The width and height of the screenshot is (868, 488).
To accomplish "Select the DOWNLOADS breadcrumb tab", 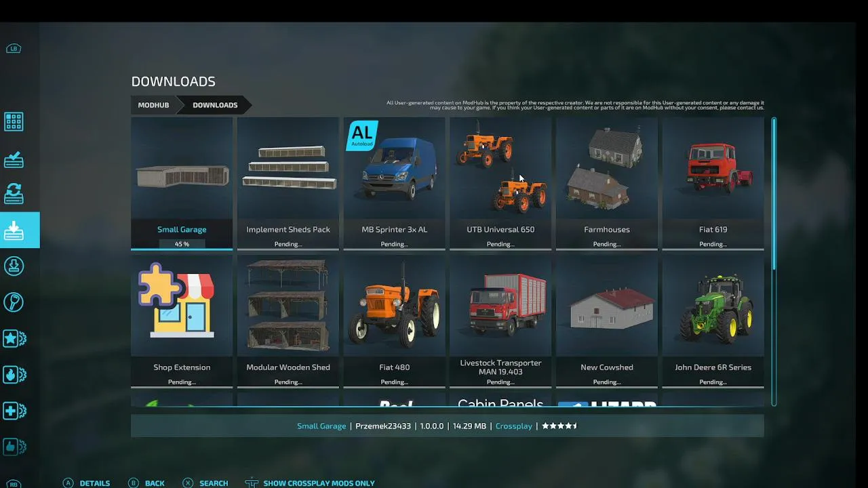I will click(215, 105).
